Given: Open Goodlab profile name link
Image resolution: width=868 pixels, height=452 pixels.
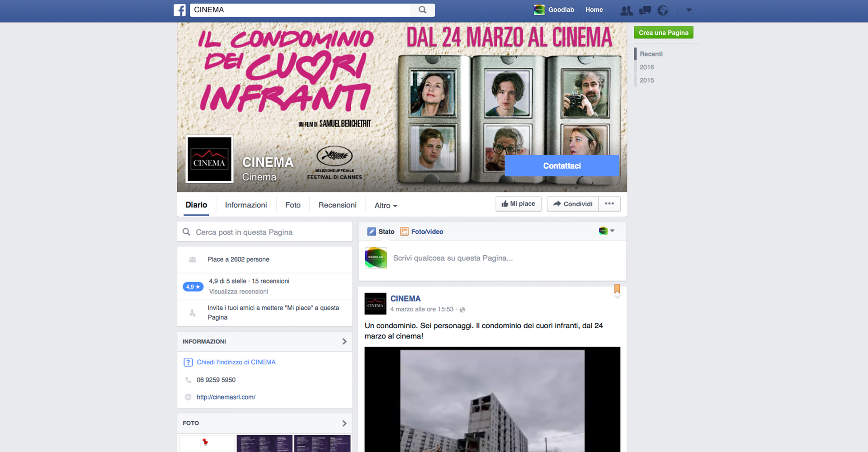Looking at the screenshot, I should point(561,9).
